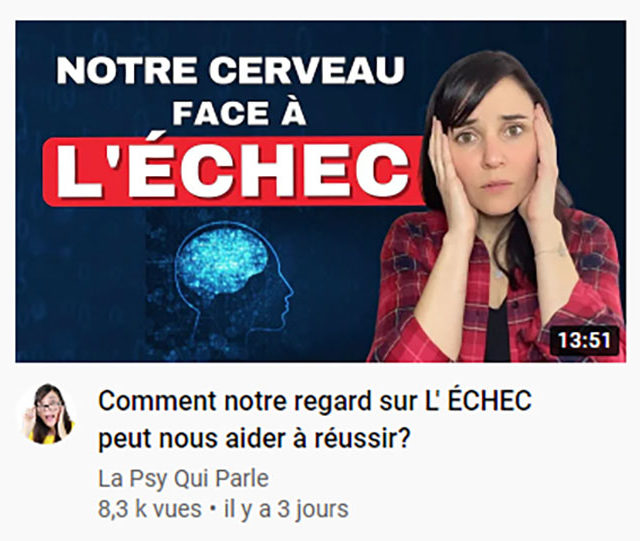Click title line 'peut nous aider à réussir?'

coord(254,439)
